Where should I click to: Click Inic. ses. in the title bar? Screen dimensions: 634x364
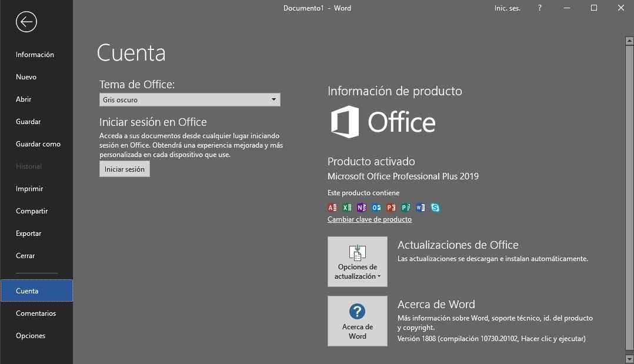coord(507,8)
